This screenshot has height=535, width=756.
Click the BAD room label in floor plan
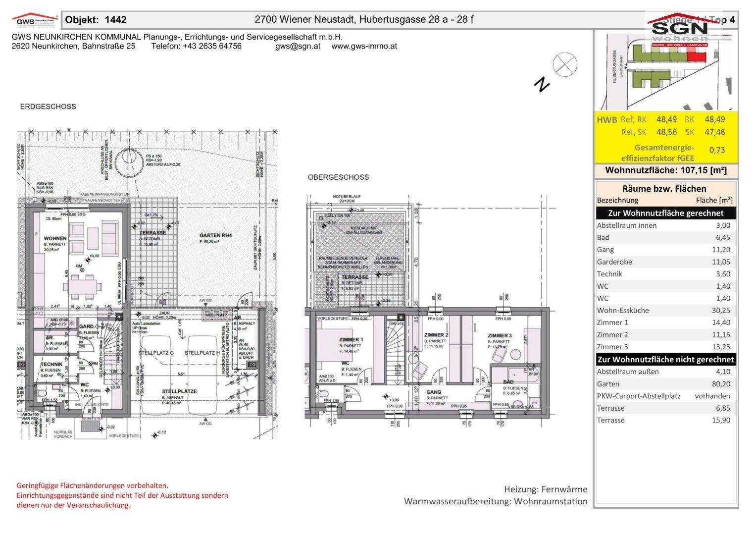pyautogui.click(x=508, y=382)
